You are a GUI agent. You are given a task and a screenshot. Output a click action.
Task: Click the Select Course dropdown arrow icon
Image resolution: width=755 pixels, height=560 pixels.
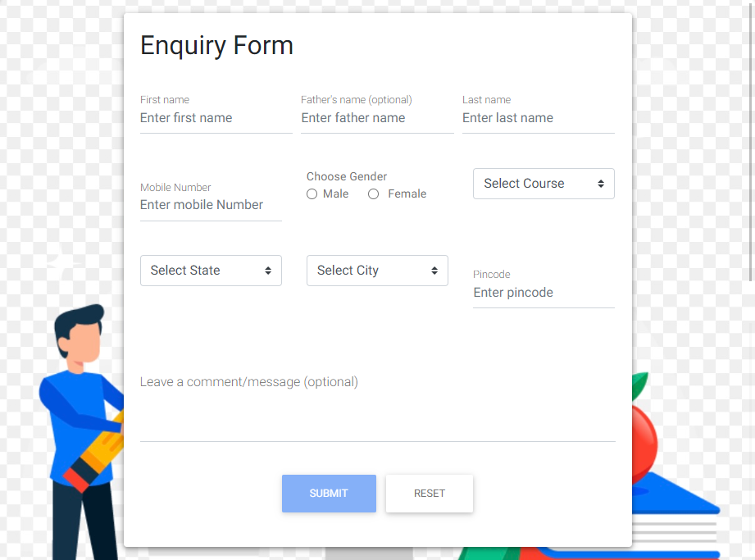[601, 184]
